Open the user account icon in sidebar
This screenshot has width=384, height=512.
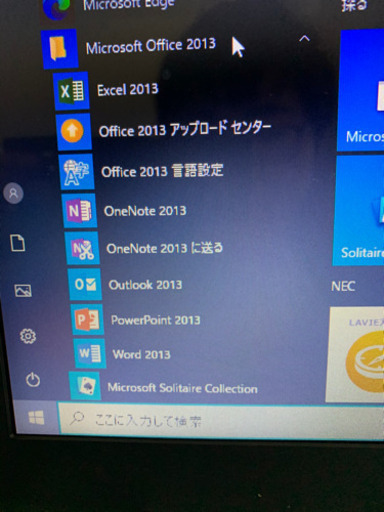[13, 193]
